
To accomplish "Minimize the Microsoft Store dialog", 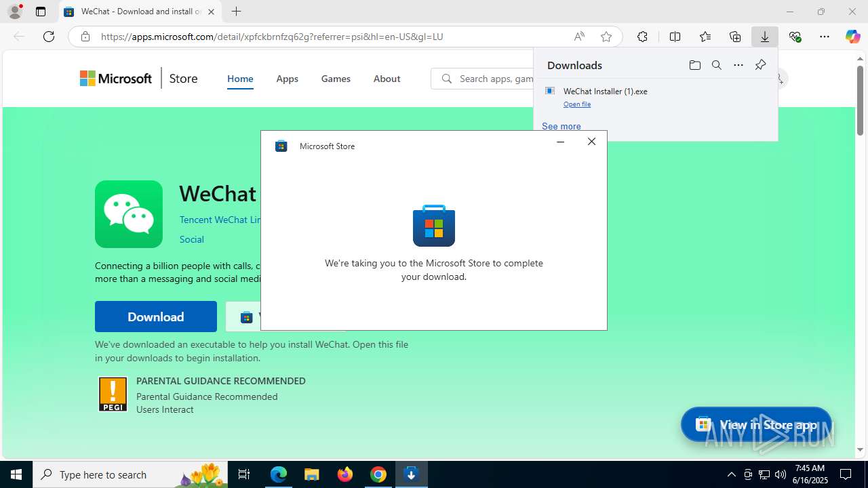I will (x=560, y=142).
